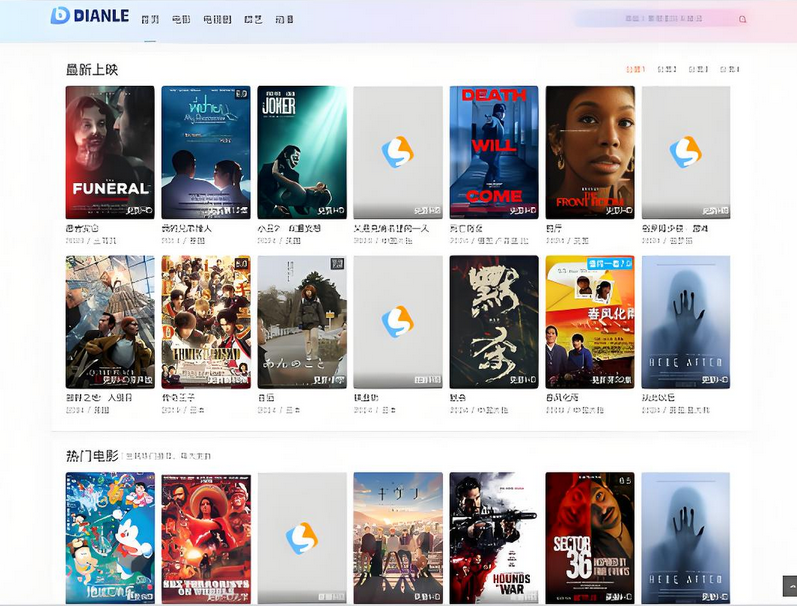
Task: Open the 综艺 variety navigation tab
Action: [x=253, y=19]
